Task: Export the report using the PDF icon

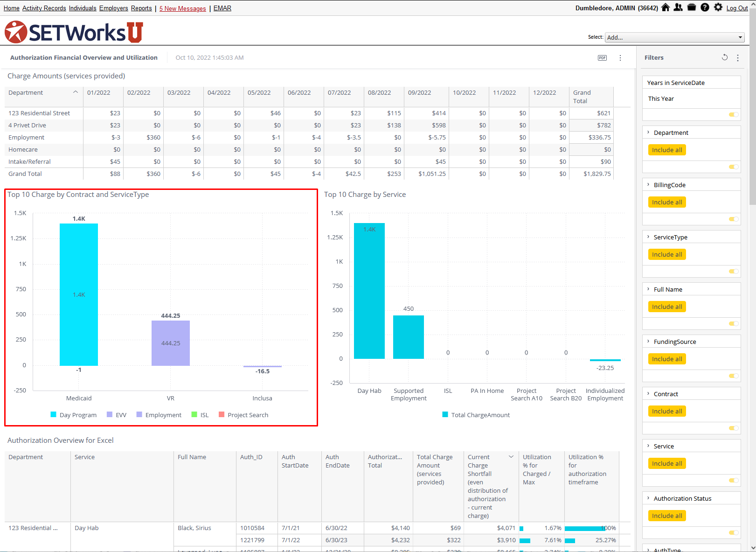Action: pos(602,58)
